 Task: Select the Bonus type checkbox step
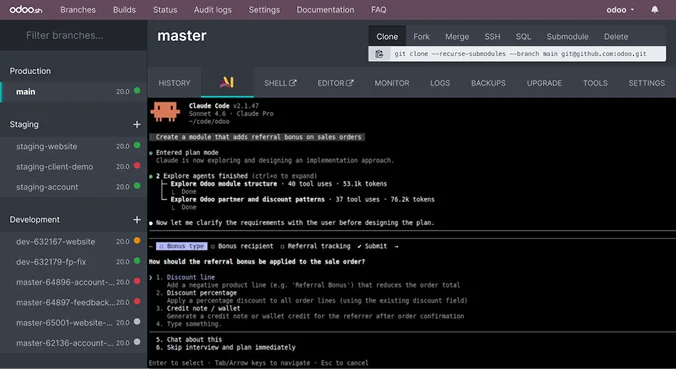pyautogui.click(x=182, y=246)
